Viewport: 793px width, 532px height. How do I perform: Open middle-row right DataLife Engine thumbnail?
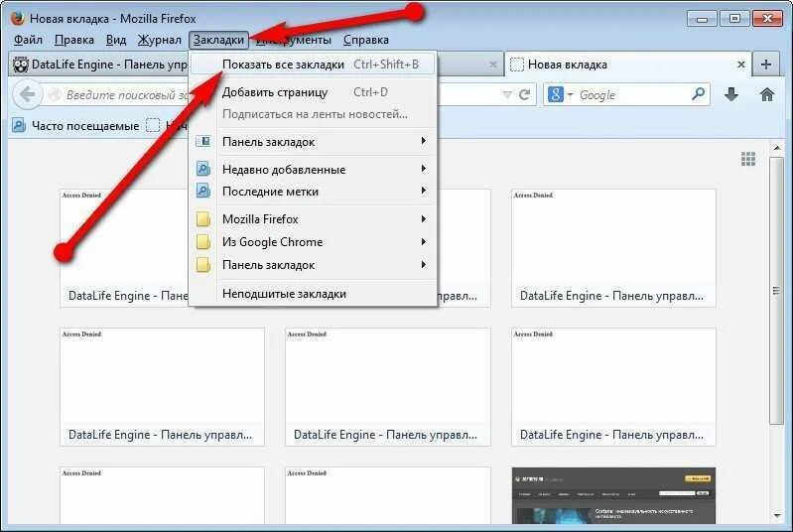coord(613,387)
